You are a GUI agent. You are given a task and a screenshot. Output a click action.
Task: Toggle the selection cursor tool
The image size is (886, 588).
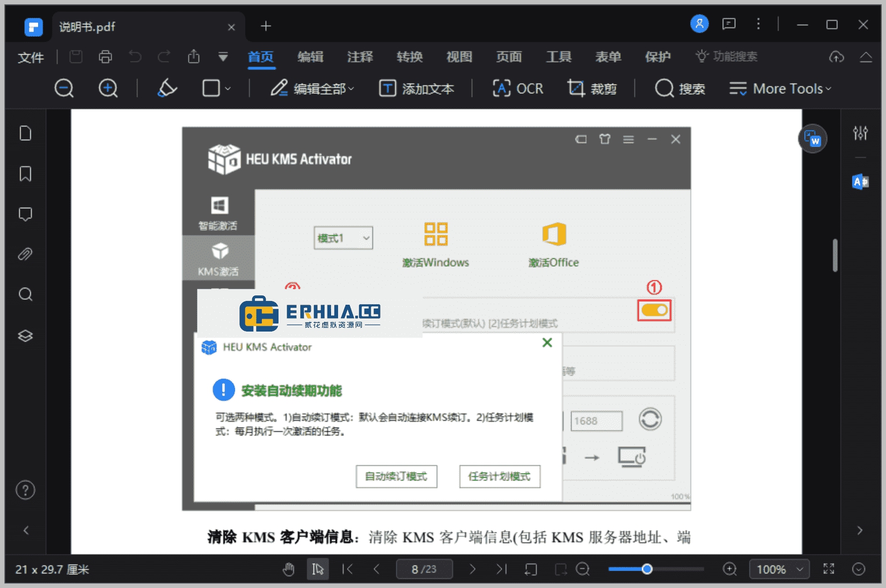pos(318,569)
